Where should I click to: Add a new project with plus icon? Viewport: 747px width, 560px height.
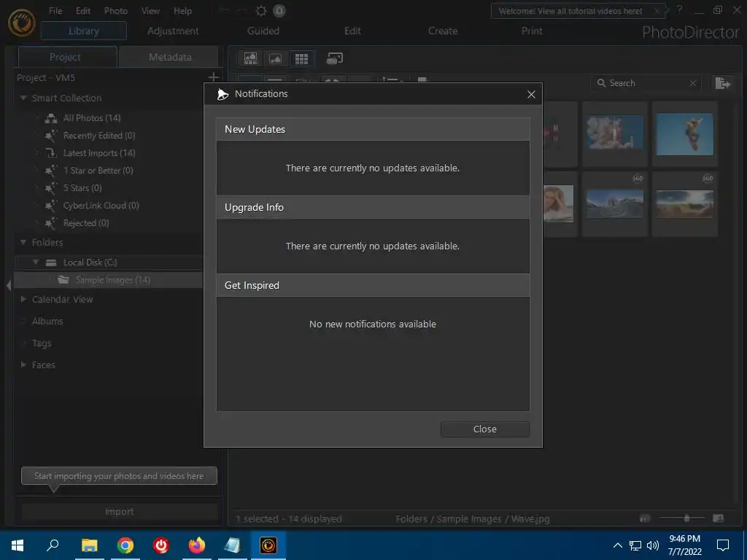pos(214,77)
